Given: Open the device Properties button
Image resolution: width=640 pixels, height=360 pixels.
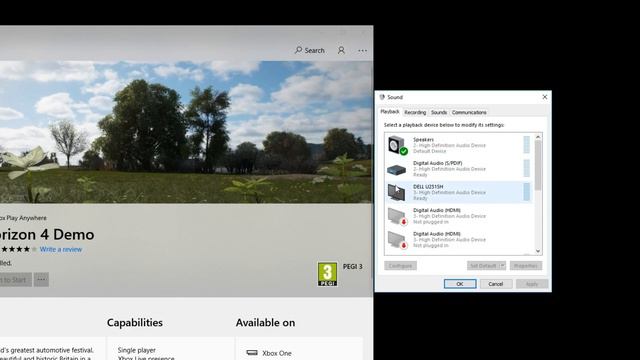Looking at the screenshot, I should point(526,266).
